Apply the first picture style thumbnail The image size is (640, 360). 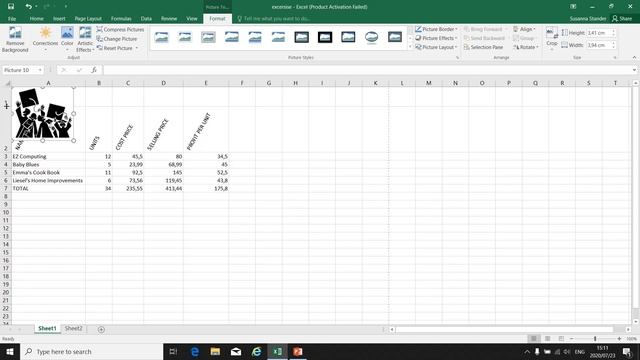point(162,38)
